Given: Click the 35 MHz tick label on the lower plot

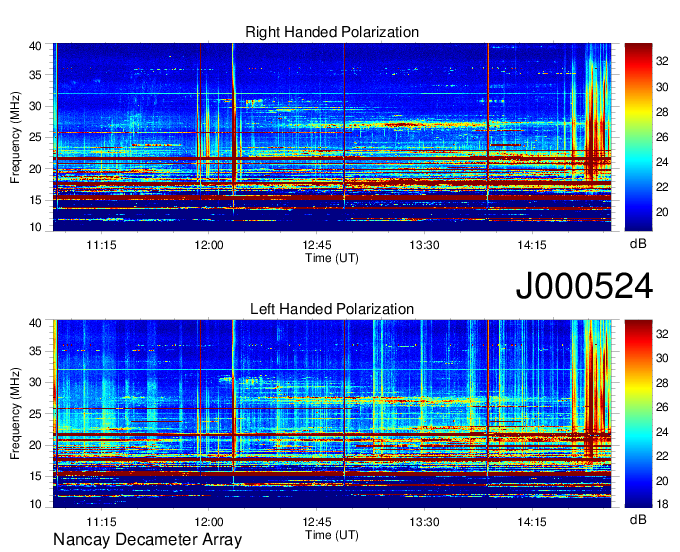Looking at the screenshot, I should point(35,351).
